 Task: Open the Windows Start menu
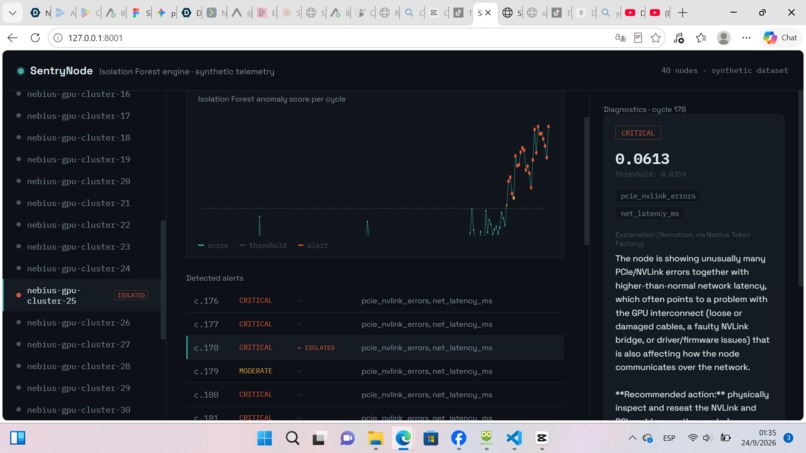(x=265, y=438)
